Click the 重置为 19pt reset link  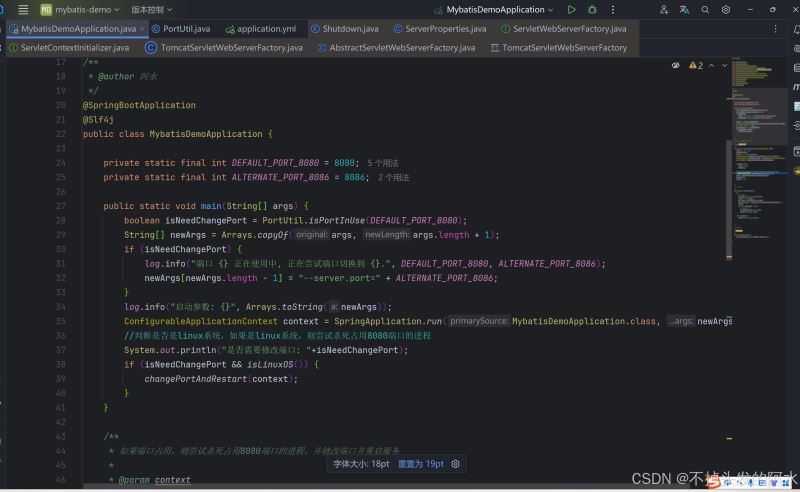point(421,464)
